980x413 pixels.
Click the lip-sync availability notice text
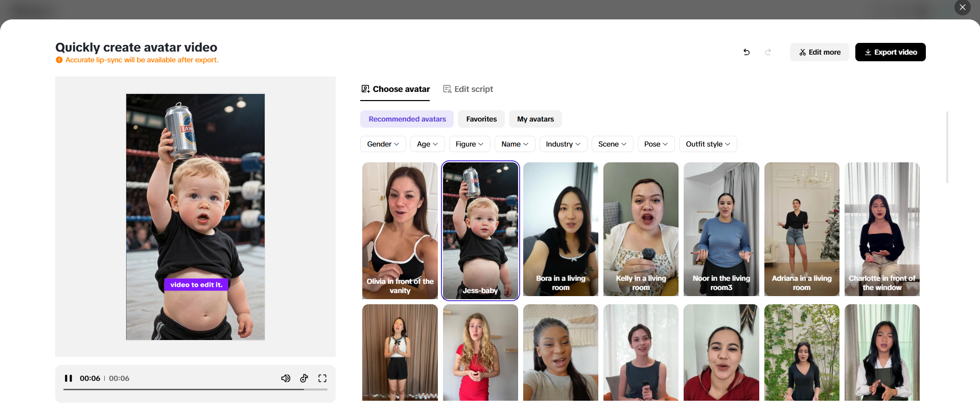(x=142, y=60)
